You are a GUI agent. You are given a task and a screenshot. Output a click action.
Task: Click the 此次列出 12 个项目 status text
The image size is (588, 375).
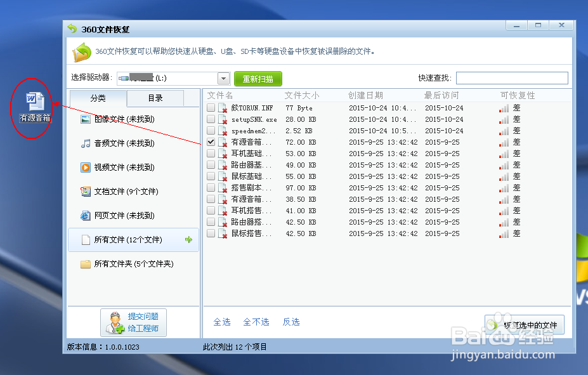[235, 347]
